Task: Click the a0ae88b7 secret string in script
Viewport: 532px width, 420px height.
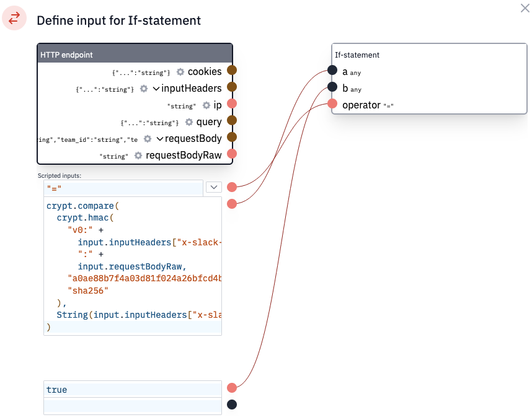Action: 145,278
